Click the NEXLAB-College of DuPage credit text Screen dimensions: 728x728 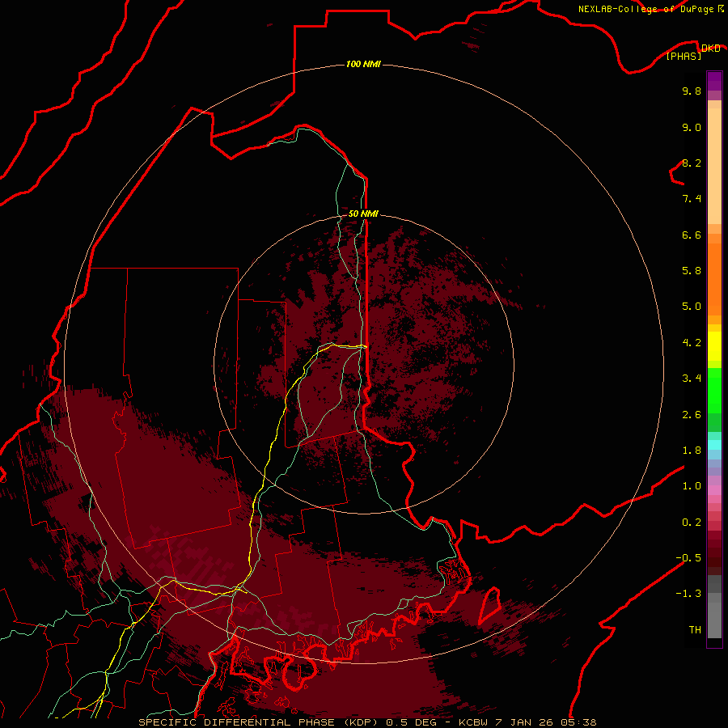point(645,9)
